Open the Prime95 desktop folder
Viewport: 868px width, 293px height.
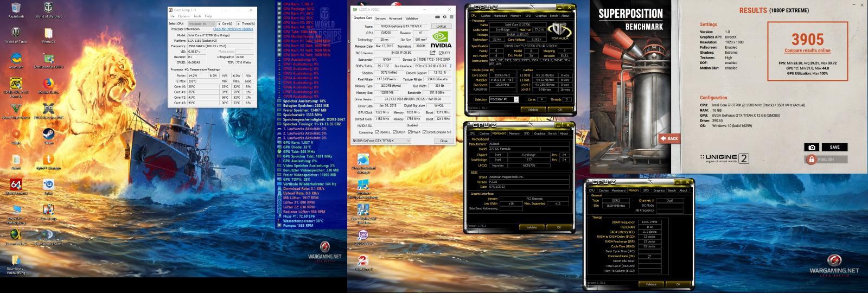pyautogui.click(x=48, y=35)
